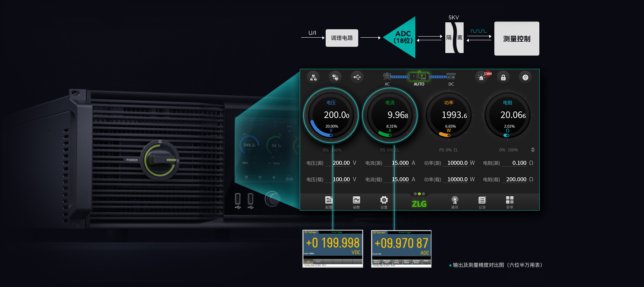
Task: Click the green ZLG logo button
Action: click(x=419, y=204)
